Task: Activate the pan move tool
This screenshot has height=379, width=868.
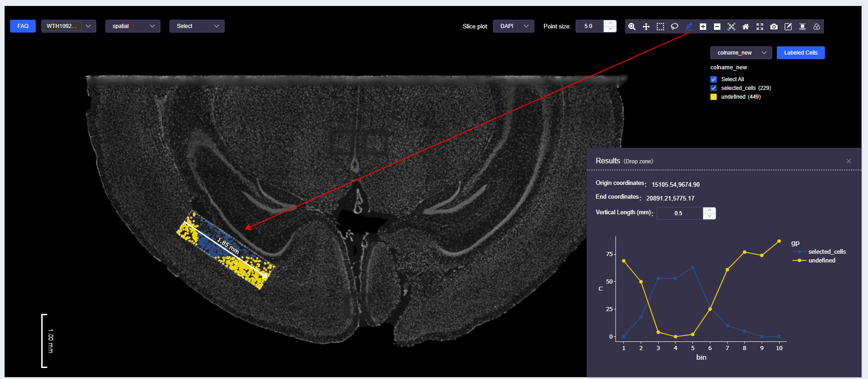Action: 646,27
